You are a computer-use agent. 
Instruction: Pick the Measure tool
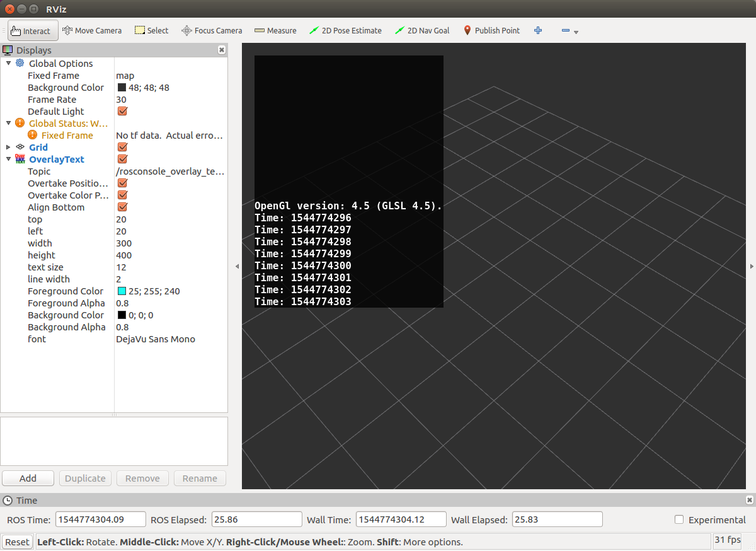coord(275,30)
